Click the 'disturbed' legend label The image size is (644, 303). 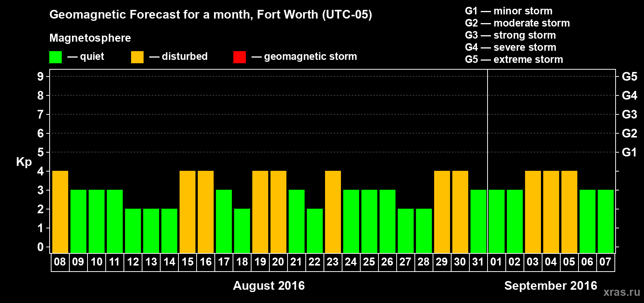[185, 56]
